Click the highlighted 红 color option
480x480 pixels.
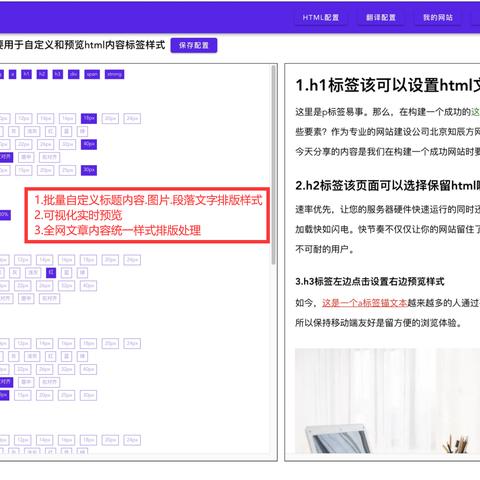(x=51, y=273)
